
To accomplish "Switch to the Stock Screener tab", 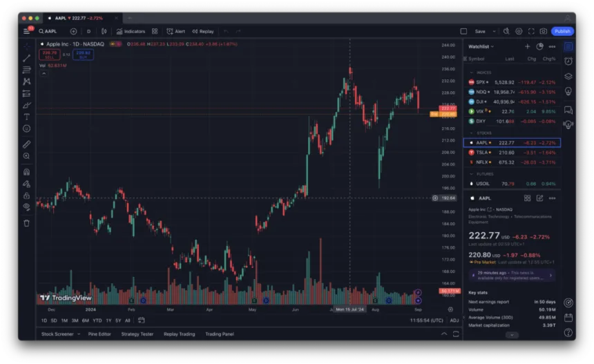I will tap(57, 334).
